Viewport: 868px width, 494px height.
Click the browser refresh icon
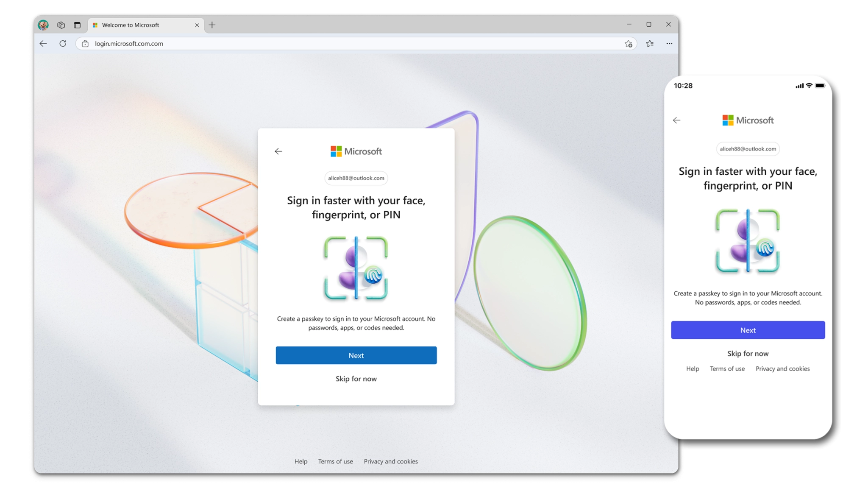[63, 44]
